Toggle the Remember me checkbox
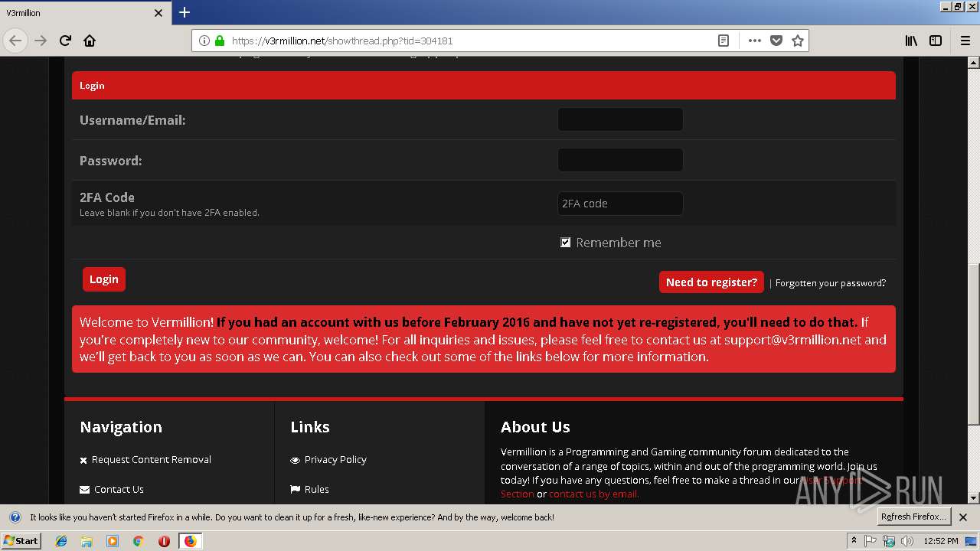 click(565, 243)
